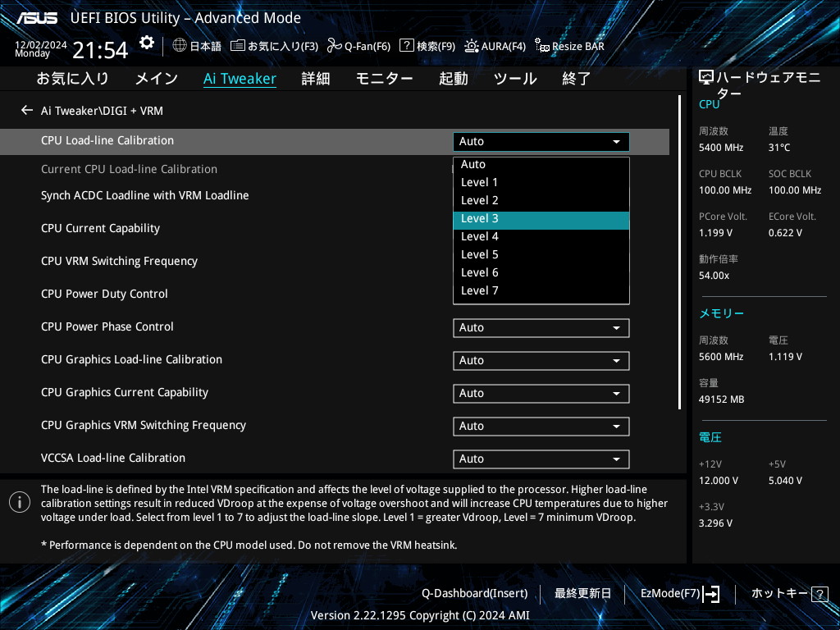Open CPU Graphics Current Capability dropdown
Viewport: 840px width, 630px height.
pyautogui.click(x=541, y=393)
